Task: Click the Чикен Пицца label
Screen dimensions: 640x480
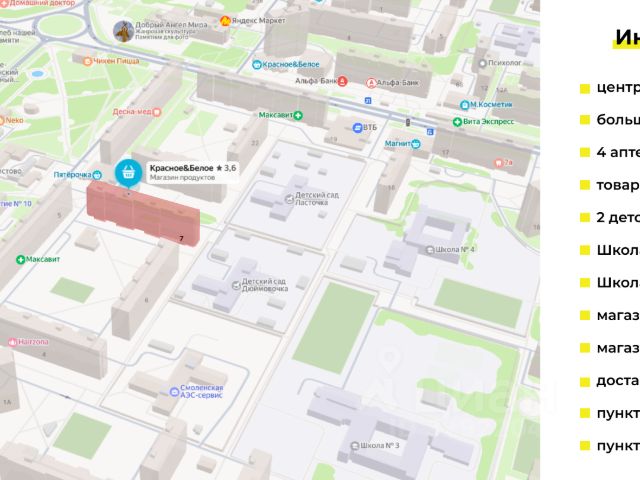Action: coord(116,61)
